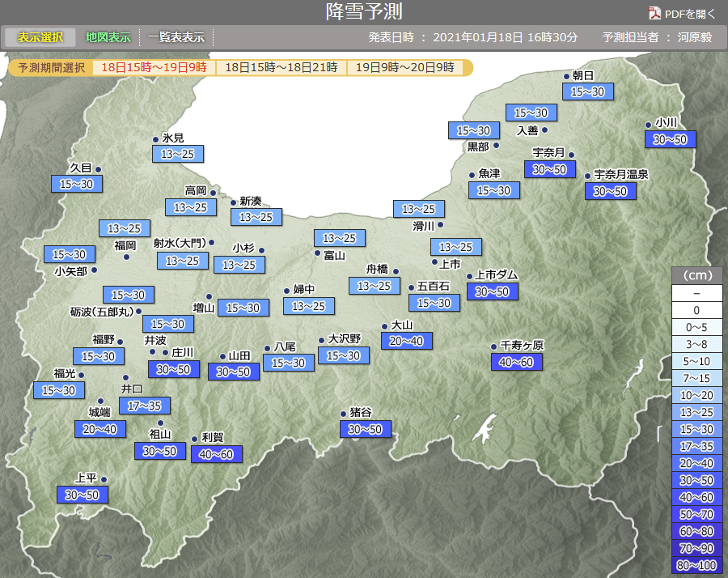Click the 朝日 snowfall value 15～30
The height and width of the screenshot is (578, 728).
click(588, 91)
